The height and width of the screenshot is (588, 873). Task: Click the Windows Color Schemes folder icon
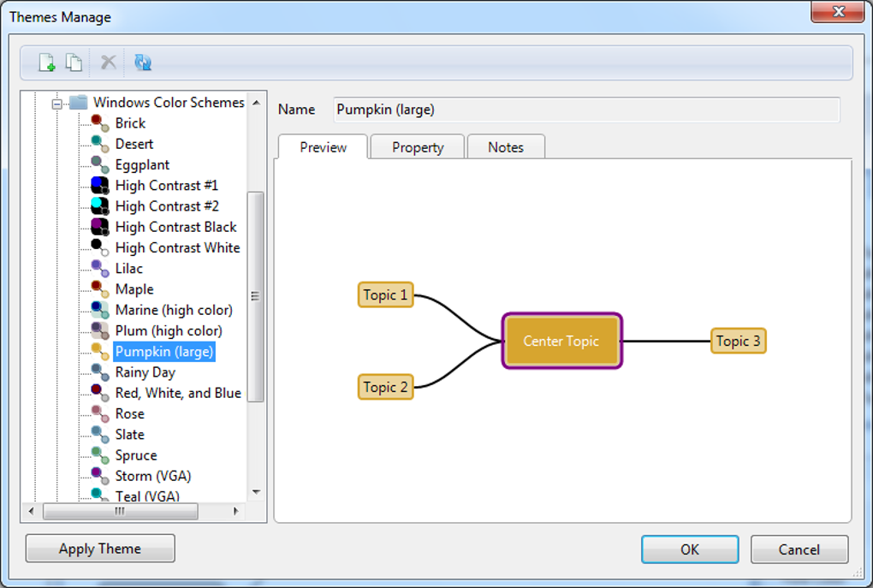coord(79,103)
